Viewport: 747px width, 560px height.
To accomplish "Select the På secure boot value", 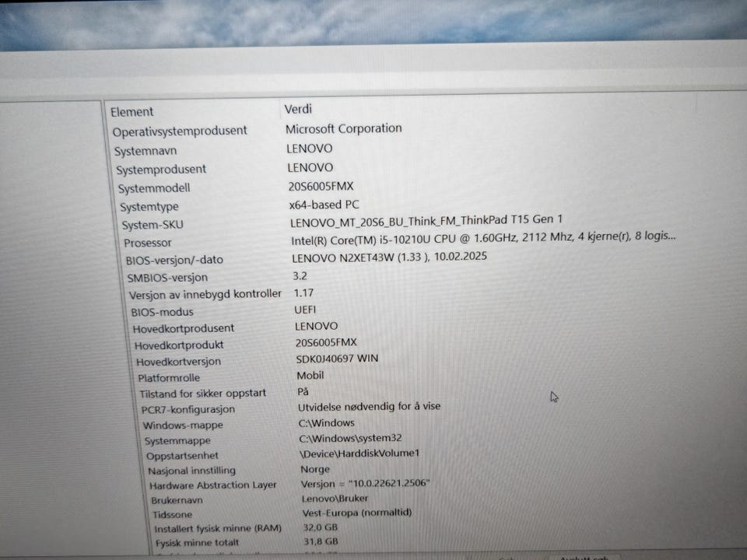I will pos(303,392).
